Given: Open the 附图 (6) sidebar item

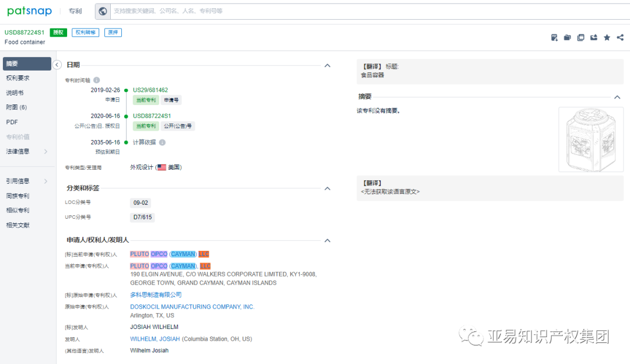Looking at the screenshot, I should 16,107.
